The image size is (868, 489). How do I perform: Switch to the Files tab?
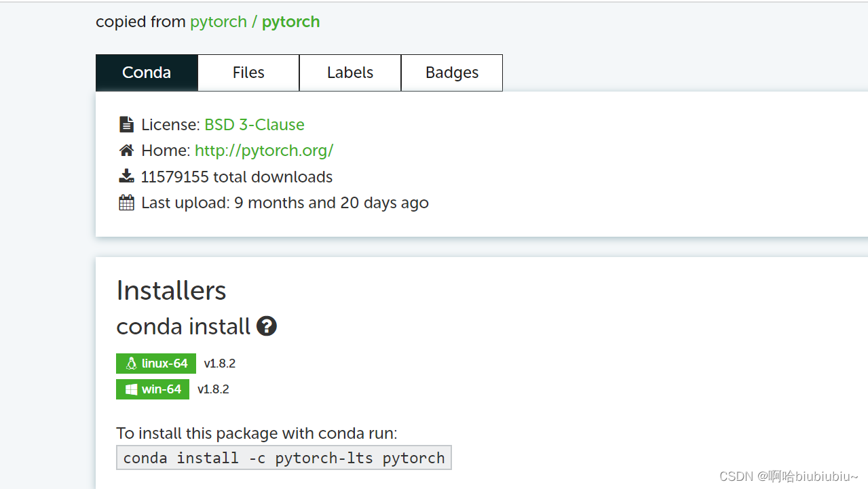[x=248, y=72]
